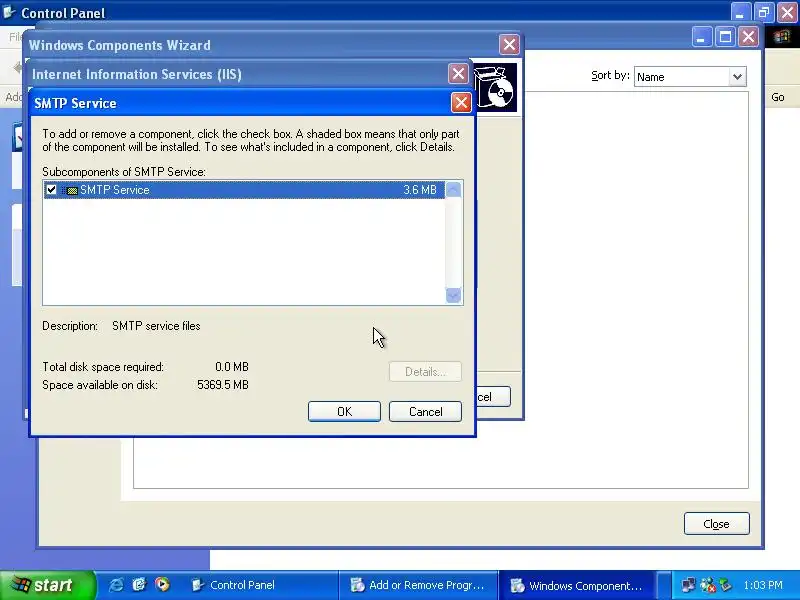This screenshot has width=800, height=600.
Task: Click the subcomponents list scroll down arrow
Action: 453,295
